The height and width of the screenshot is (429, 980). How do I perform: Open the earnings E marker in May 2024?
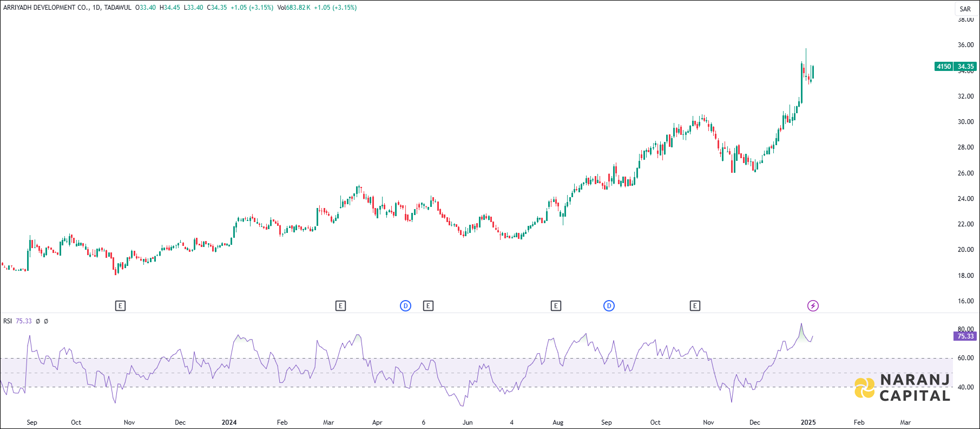(428, 306)
